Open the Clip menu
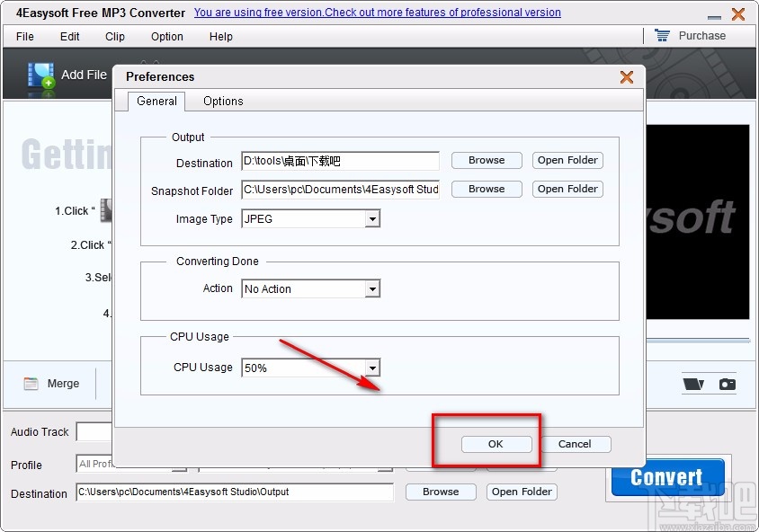Image resolution: width=759 pixels, height=532 pixels. click(x=115, y=37)
